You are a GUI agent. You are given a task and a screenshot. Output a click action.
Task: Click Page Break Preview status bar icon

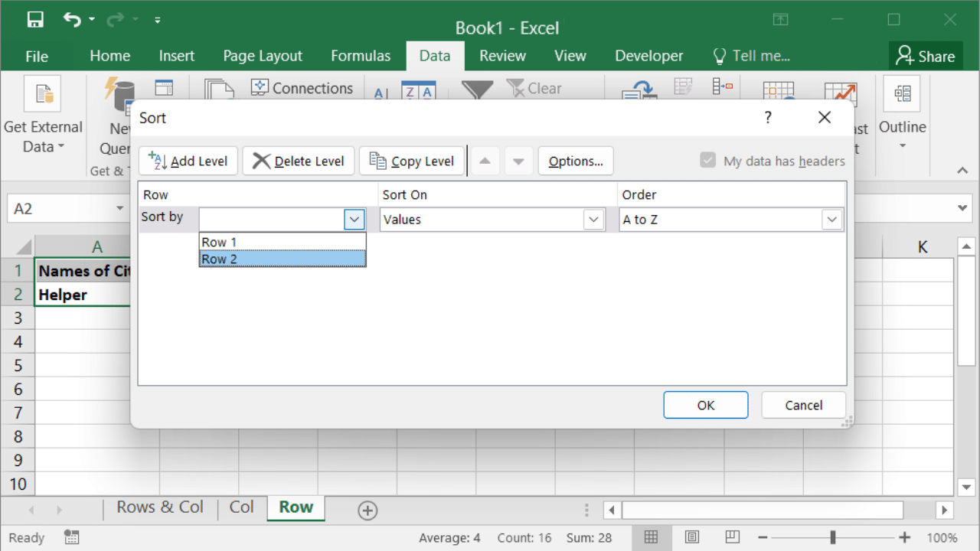click(732, 537)
